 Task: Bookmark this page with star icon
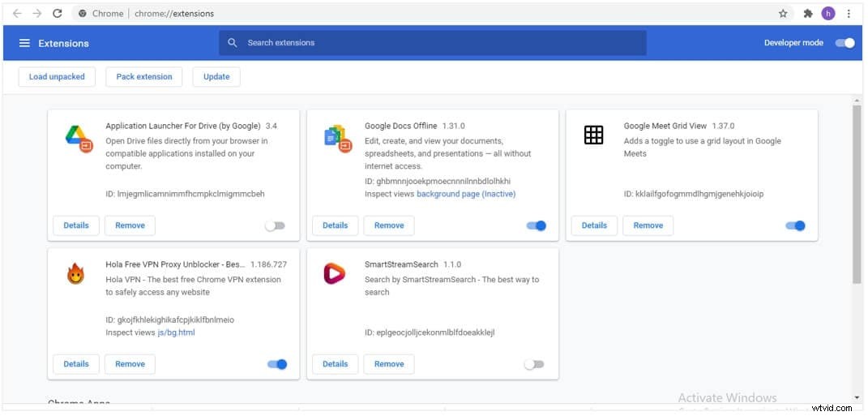(x=783, y=14)
